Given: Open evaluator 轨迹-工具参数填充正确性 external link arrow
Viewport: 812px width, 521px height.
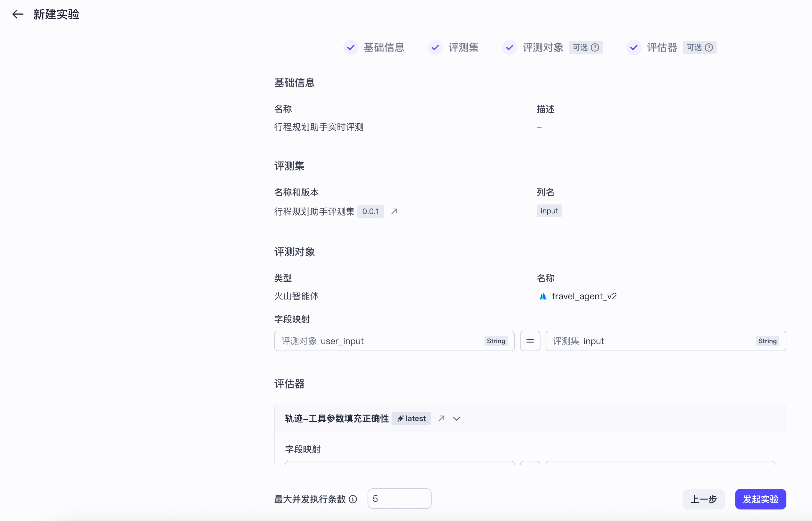Looking at the screenshot, I should (x=441, y=418).
